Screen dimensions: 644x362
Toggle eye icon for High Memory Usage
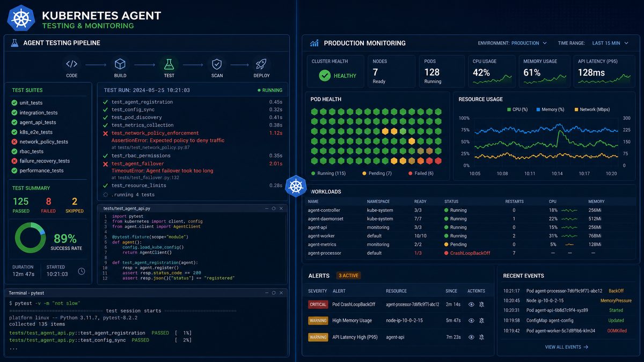(x=471, y=321)
